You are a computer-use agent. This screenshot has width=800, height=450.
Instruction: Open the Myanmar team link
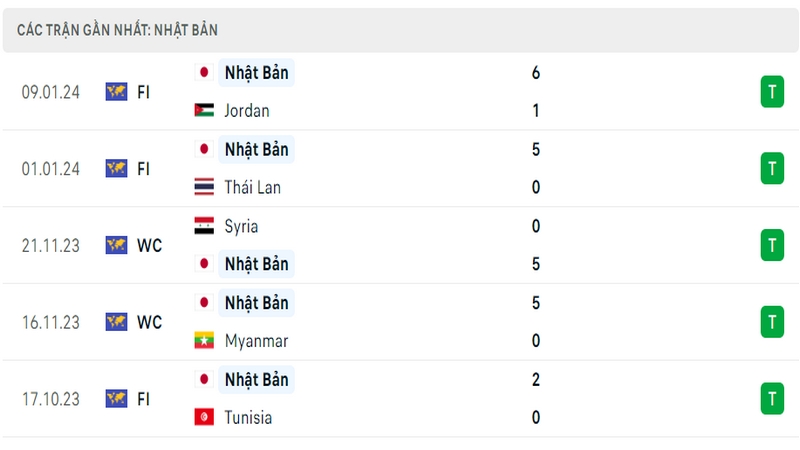[x=257, y=341]
